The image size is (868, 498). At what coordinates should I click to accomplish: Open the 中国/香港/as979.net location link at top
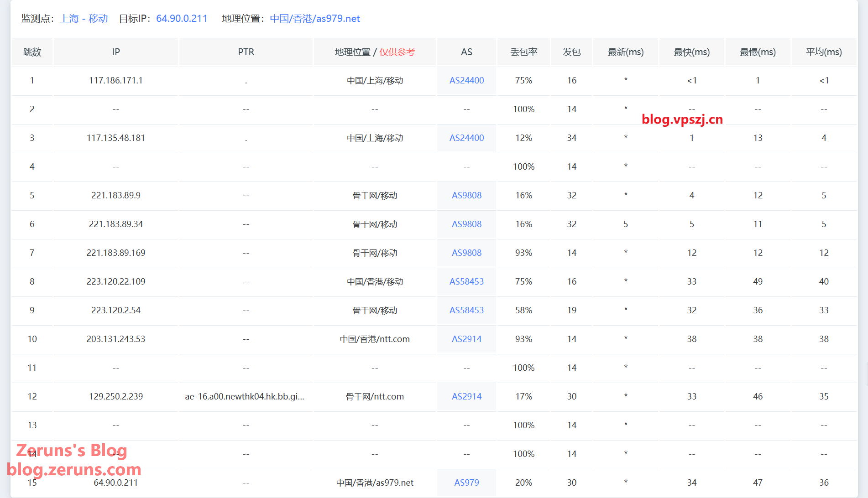[x=314, y=19]
